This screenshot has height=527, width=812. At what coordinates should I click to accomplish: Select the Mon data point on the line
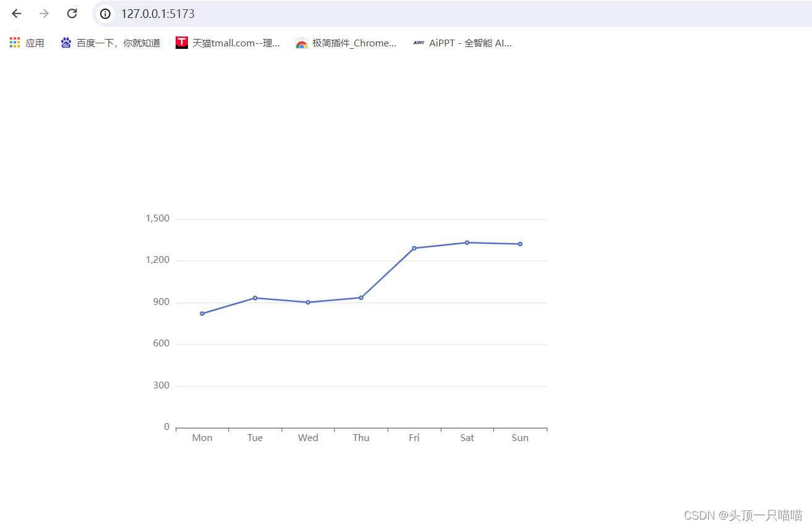[202, 314]
